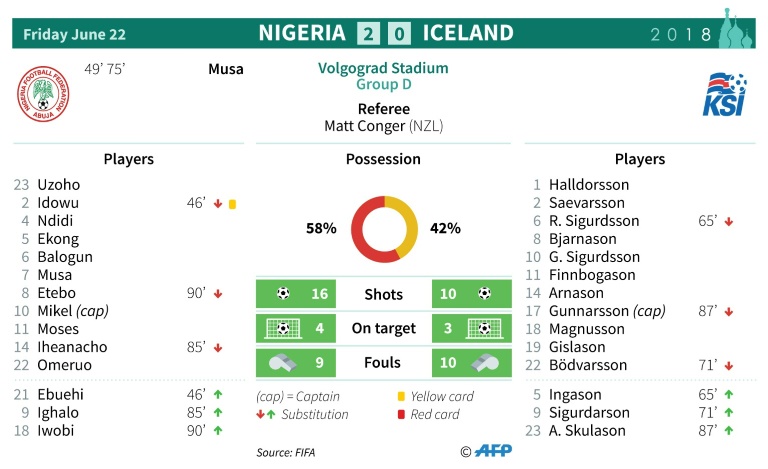Click the Nigeria Football Federation crest
Screen dimensions: 768x469
click(43, 94)
